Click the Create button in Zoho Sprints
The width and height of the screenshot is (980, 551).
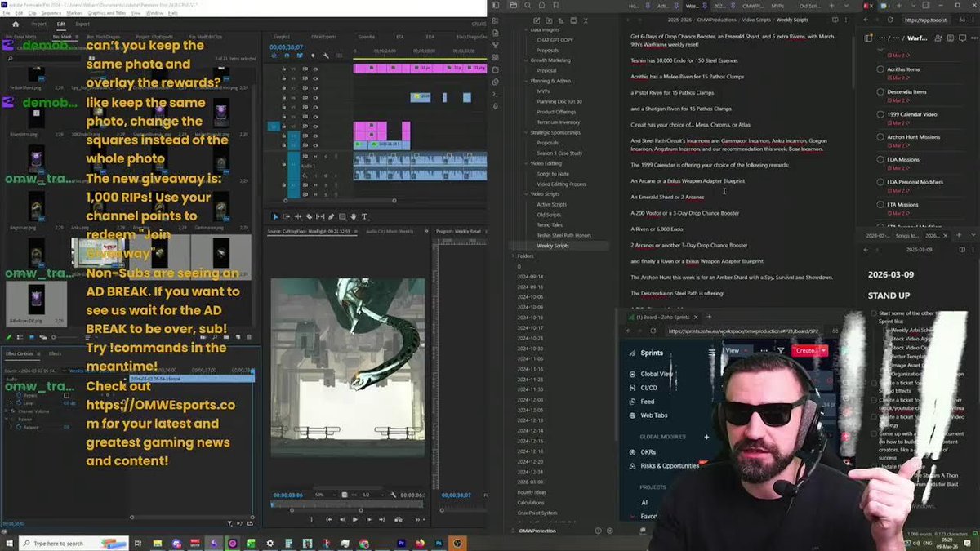(806, 351)
